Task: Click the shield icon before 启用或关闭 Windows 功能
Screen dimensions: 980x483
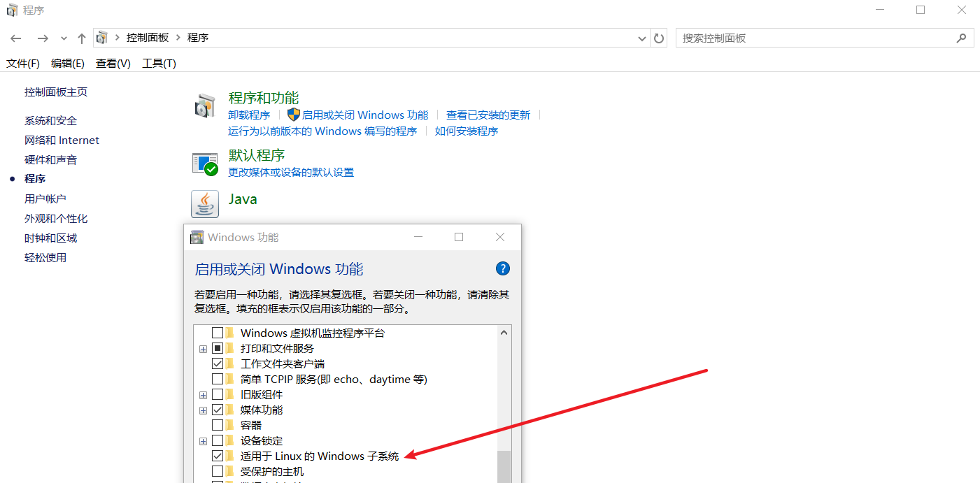Action: click(294, 115)
